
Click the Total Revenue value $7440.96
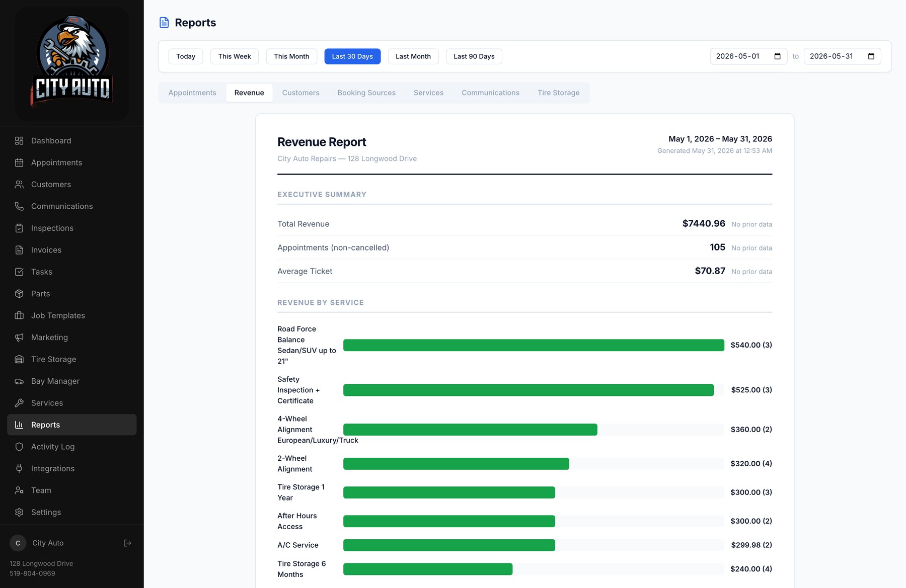(x=704, y=224)
